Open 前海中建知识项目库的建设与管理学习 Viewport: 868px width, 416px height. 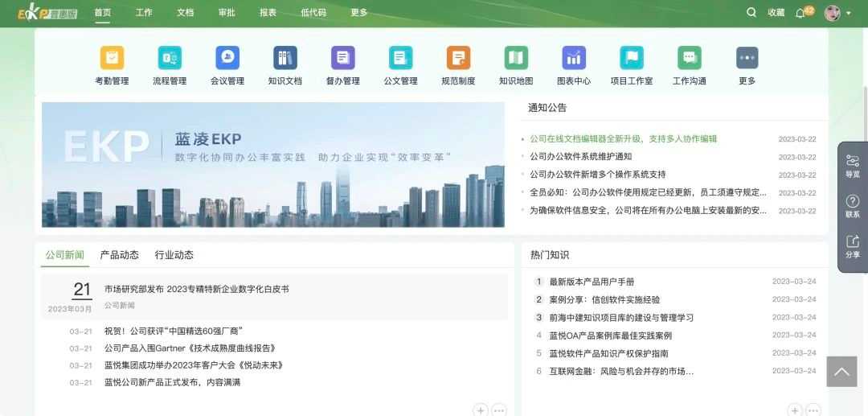[621, 318]
